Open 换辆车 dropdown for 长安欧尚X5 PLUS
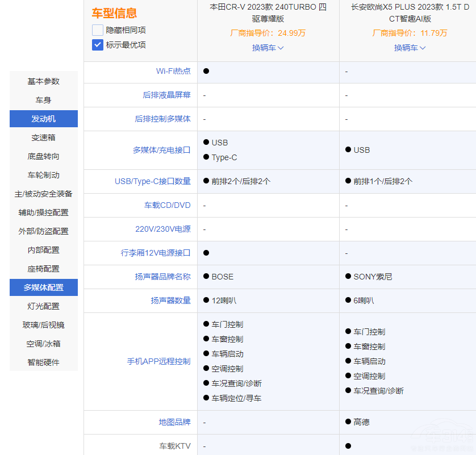476x455 pixels. pos(410,48)
